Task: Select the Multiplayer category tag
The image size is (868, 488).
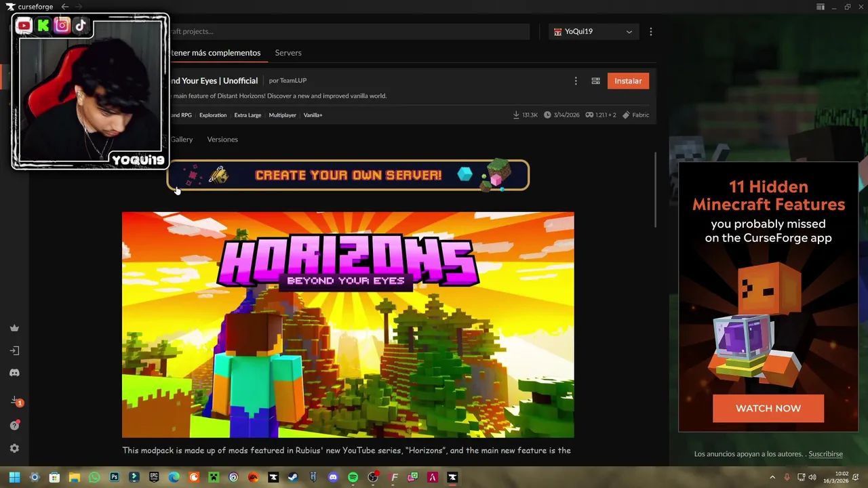Action: click(282, 115)
